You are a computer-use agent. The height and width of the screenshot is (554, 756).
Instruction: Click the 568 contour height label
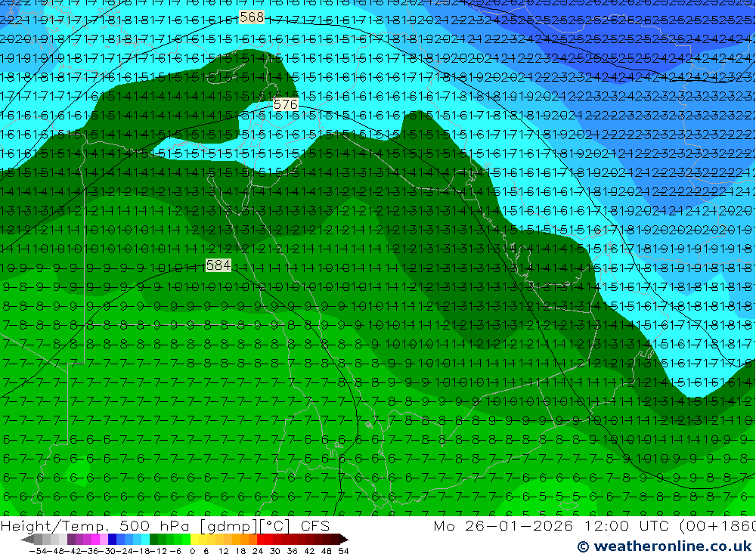pyautogui.click(x=252, y=17)
